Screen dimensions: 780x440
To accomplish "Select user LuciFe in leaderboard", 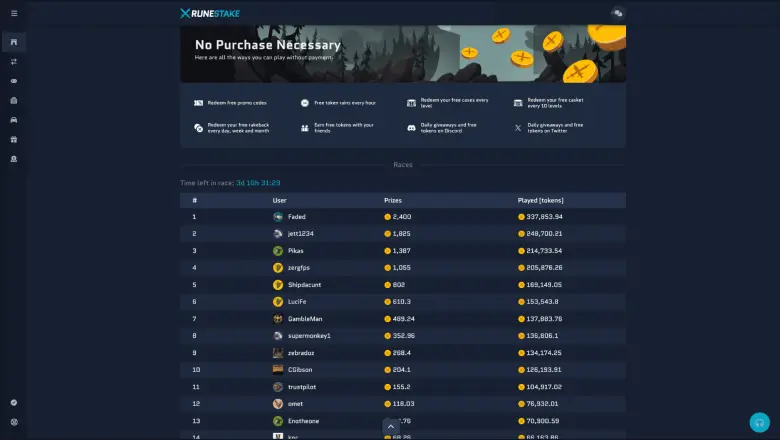I will click(296, 302).
